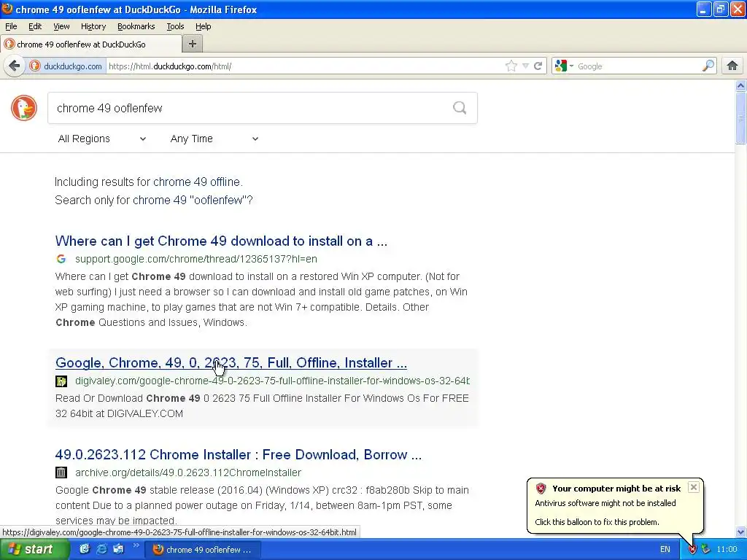Open the Help menu

tap(204, 26)
